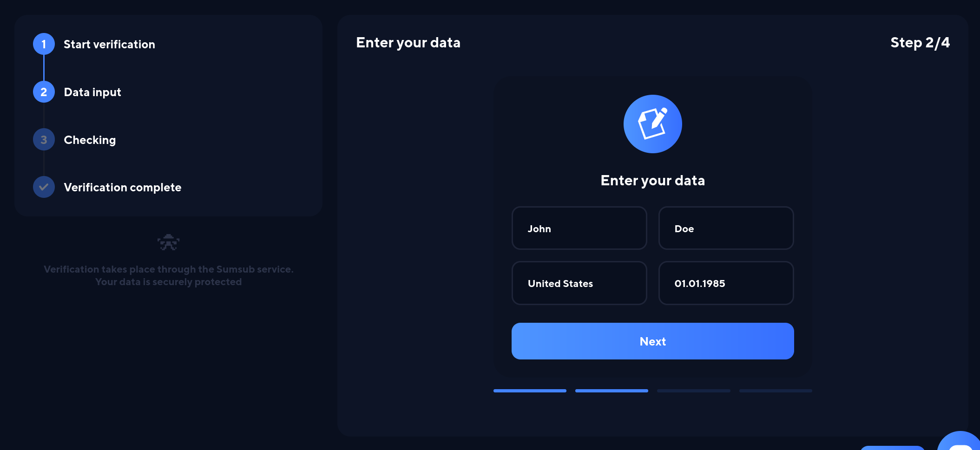Viewport: 980px width, 450px height.
Task: Click the second progress bar segment
Action: pos(612,391)
